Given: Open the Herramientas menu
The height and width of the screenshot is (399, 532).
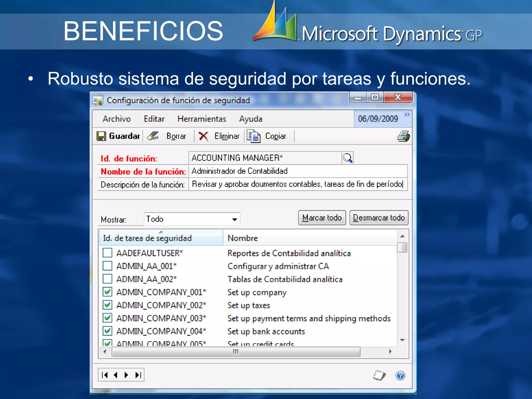Looking at the screenshot, I should pos(202,119).
